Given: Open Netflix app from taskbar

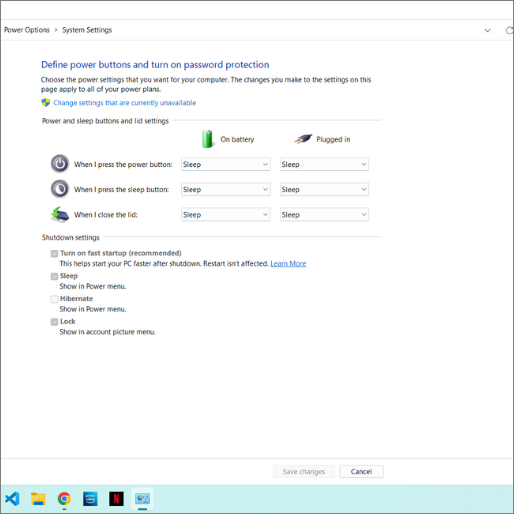Looking at the screenshot, I should tap(116, 499).
